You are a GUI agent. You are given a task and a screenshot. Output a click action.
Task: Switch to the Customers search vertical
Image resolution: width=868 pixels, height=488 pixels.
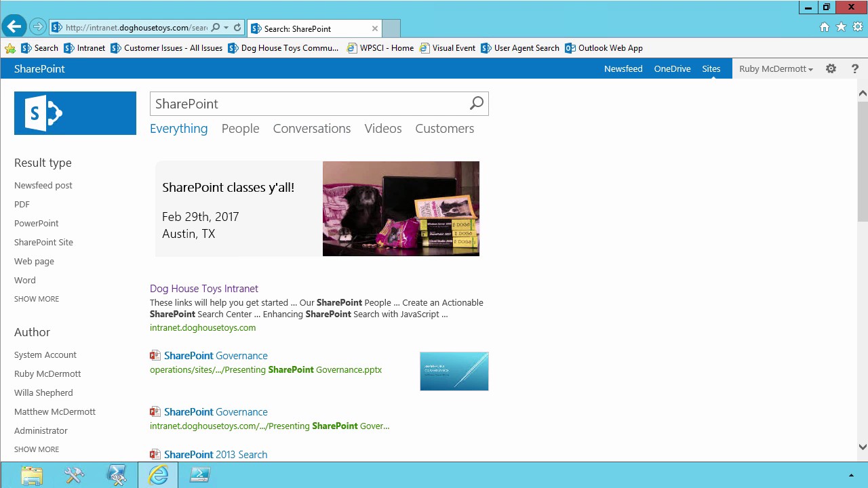click(x=445, y=129)
